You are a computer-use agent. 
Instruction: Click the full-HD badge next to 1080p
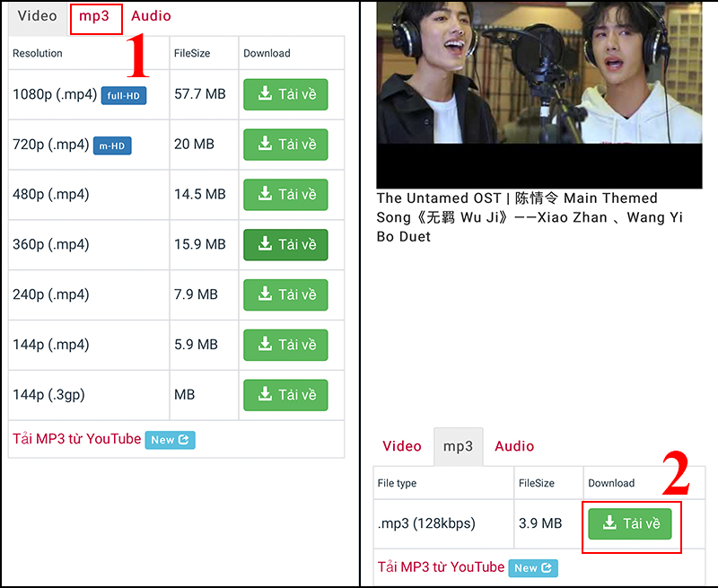(124, 95)
